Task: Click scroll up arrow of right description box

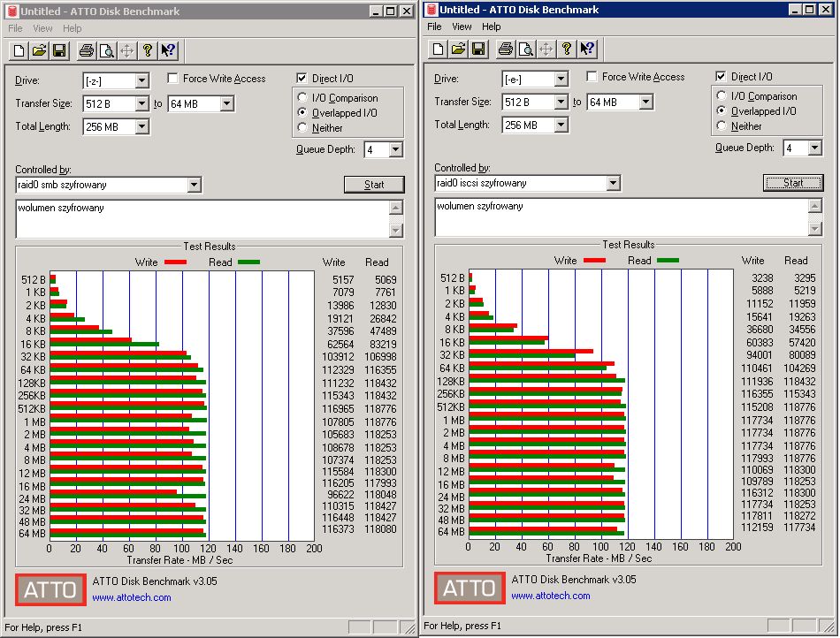Action: coord(815,206)
